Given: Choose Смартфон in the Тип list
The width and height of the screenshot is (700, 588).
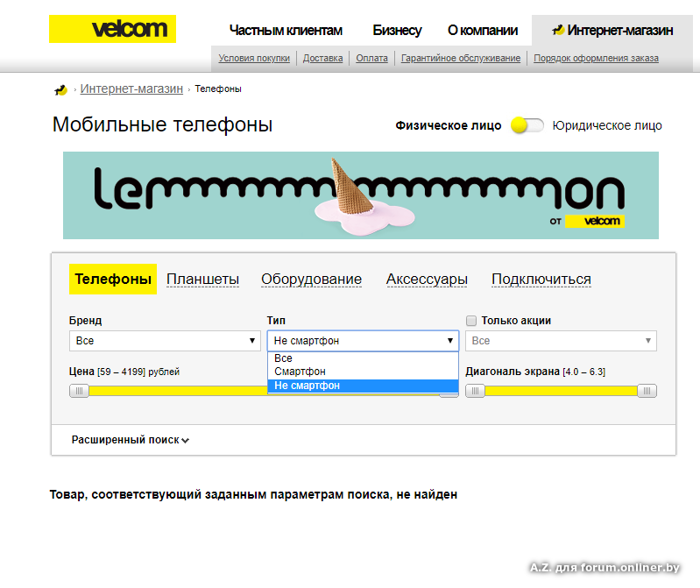Looking at the screenshot, I should (x=363, y=372).
